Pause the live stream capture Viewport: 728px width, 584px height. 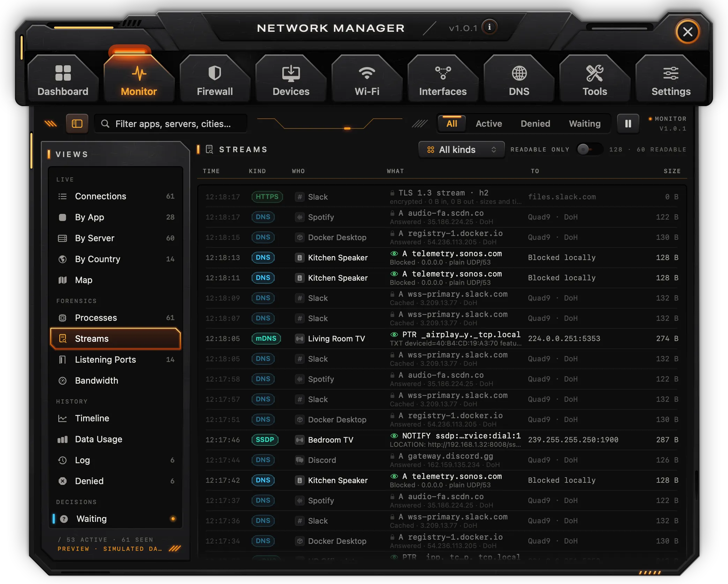pos(628,124)
